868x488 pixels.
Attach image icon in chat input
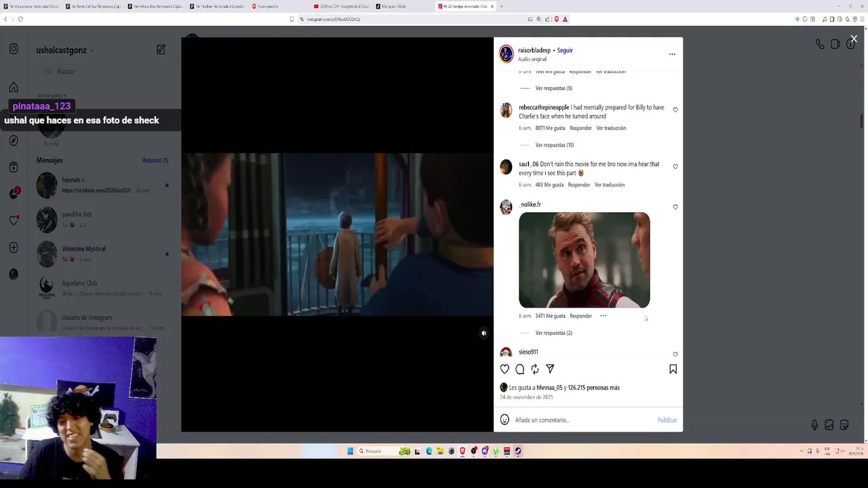click(x=829, y=425)
